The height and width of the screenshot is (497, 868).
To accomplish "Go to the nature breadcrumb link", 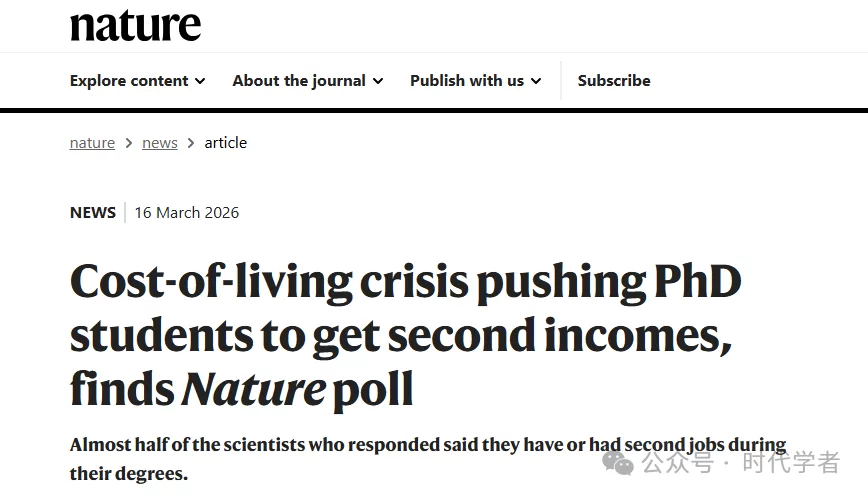I will (x=92, y=143).
